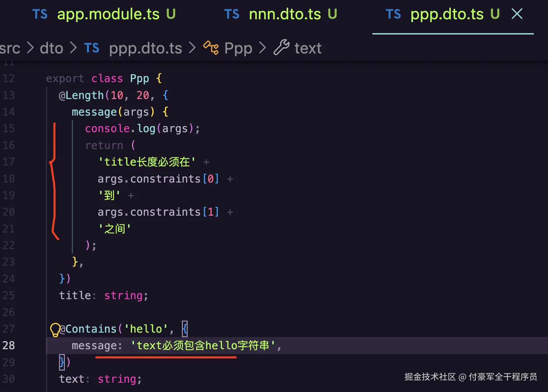This screenshot has height=392, width=548.
Task: Click the class symbol icon in breadcrumb
Action: [x=211, y=48]
